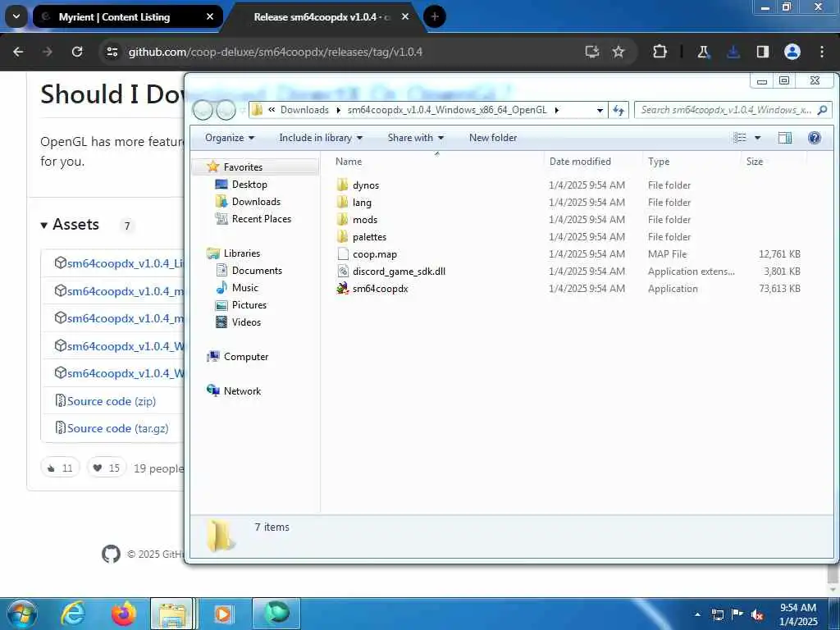Open Explorer Help button
The height and width of the screenshot is (630, 840).
click(815, 138)
